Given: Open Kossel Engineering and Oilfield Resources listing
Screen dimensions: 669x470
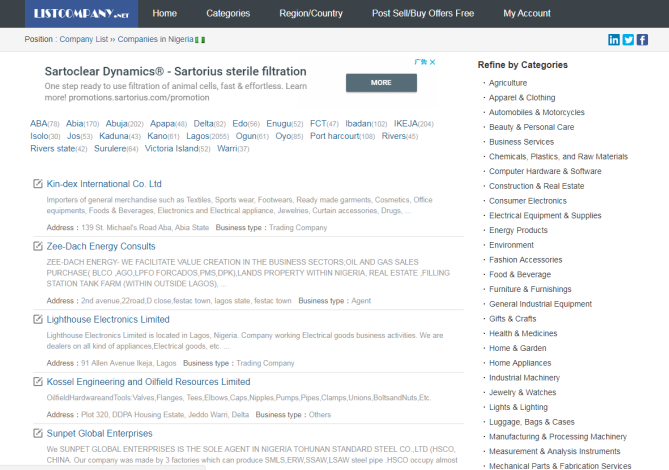Looking at the screenshot, I should point(148,382).
